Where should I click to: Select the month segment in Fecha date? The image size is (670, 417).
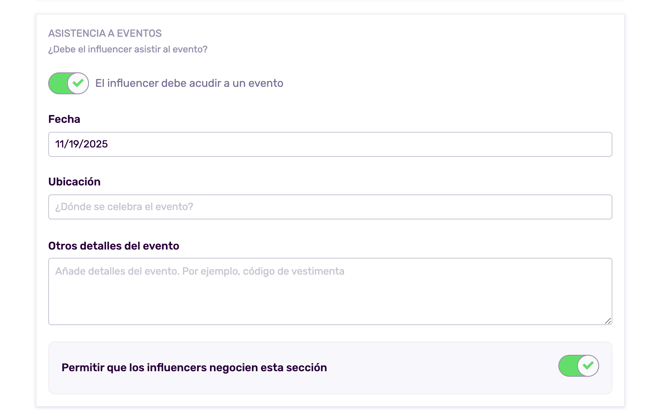click(60, 144)
